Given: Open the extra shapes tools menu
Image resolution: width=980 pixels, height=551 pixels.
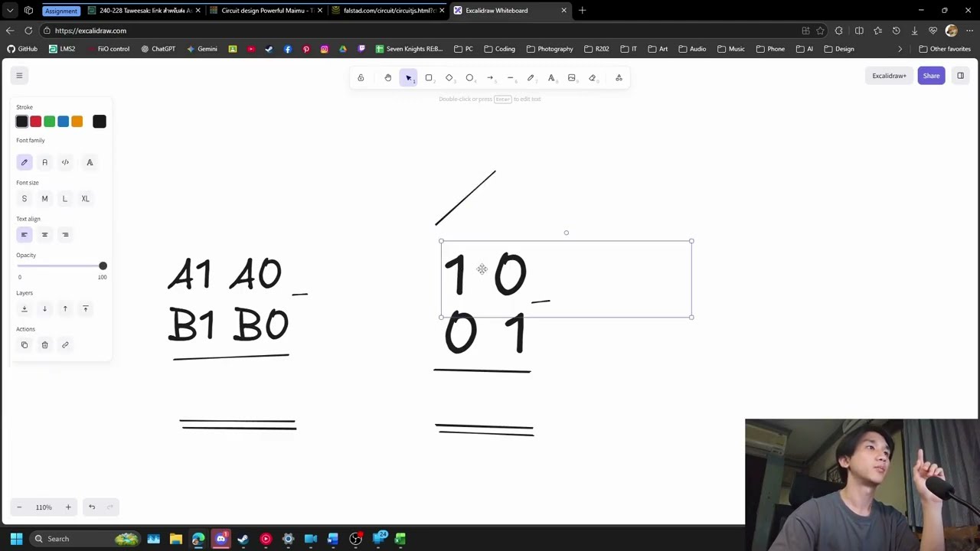Looking at the screenshot, I should [x=619, y=77].
